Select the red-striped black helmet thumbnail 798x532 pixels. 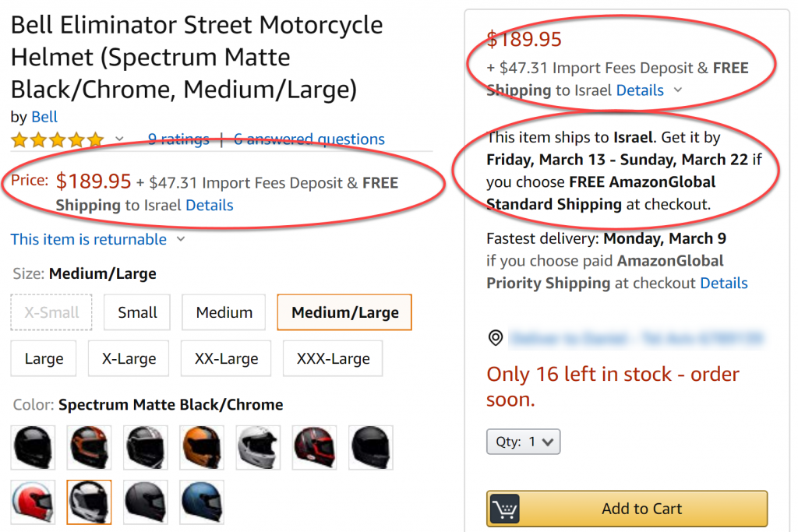[314, 447]
